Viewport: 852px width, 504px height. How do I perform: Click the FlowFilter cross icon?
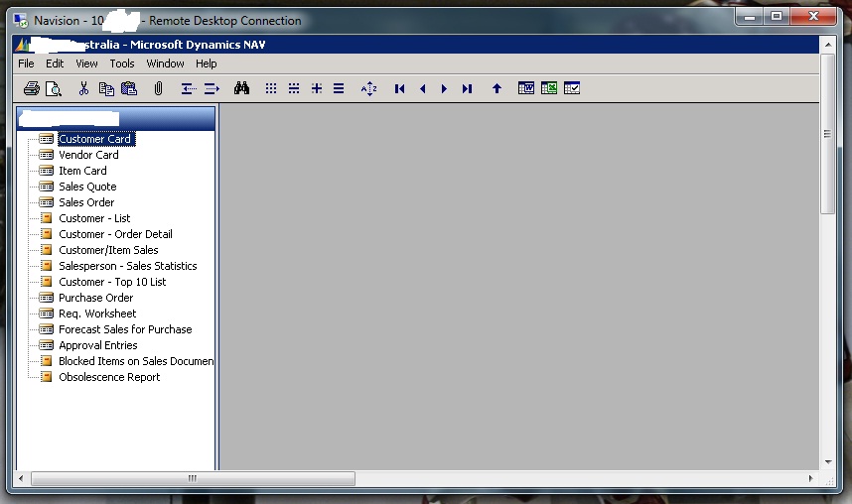tap(316, 88)
